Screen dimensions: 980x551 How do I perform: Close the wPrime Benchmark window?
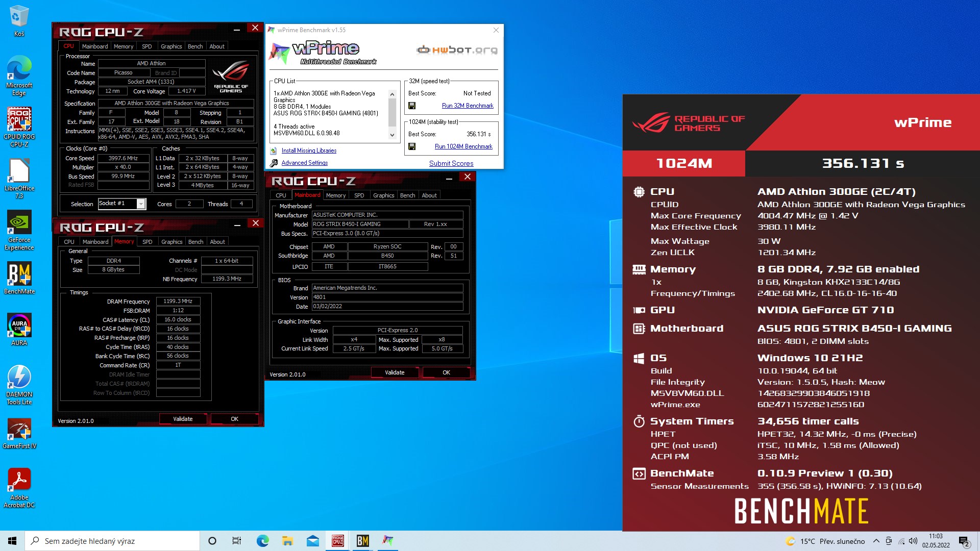click(496, 30)
